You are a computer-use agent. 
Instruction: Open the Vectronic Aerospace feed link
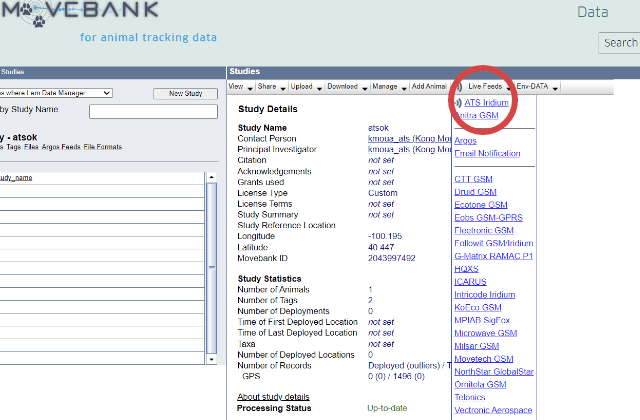click(x=493, y=410)
